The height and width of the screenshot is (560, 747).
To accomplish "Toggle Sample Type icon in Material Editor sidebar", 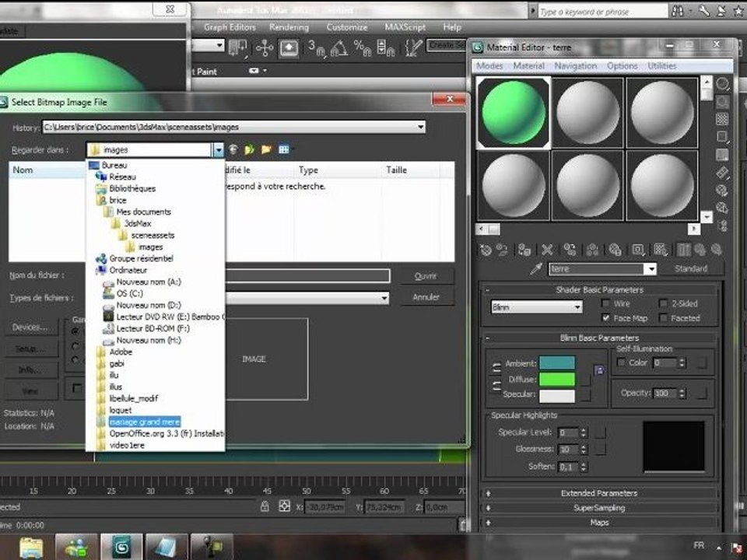I will 722,84.
